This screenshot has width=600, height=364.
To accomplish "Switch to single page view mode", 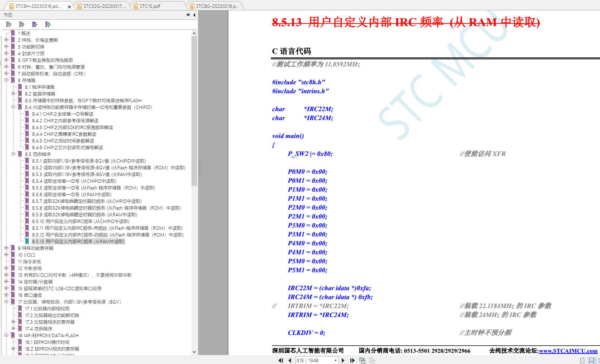I will tap(582, 361).
